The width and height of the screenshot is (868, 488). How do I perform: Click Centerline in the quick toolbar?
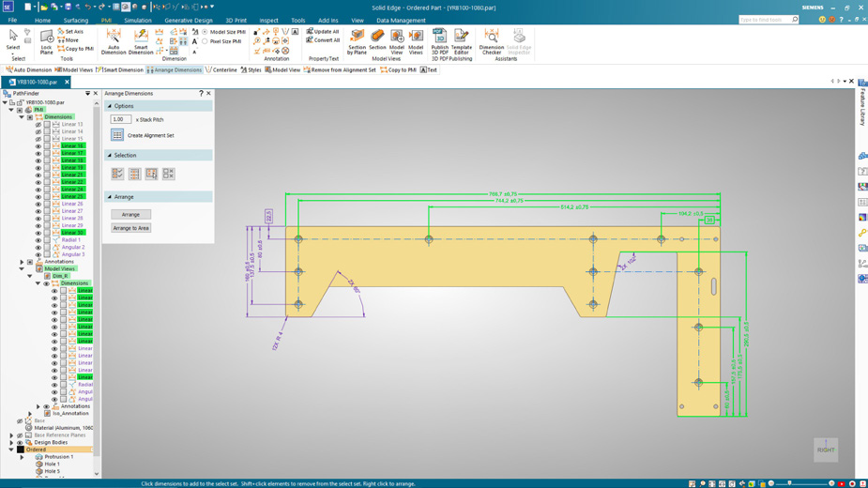[x=221, y=69]
